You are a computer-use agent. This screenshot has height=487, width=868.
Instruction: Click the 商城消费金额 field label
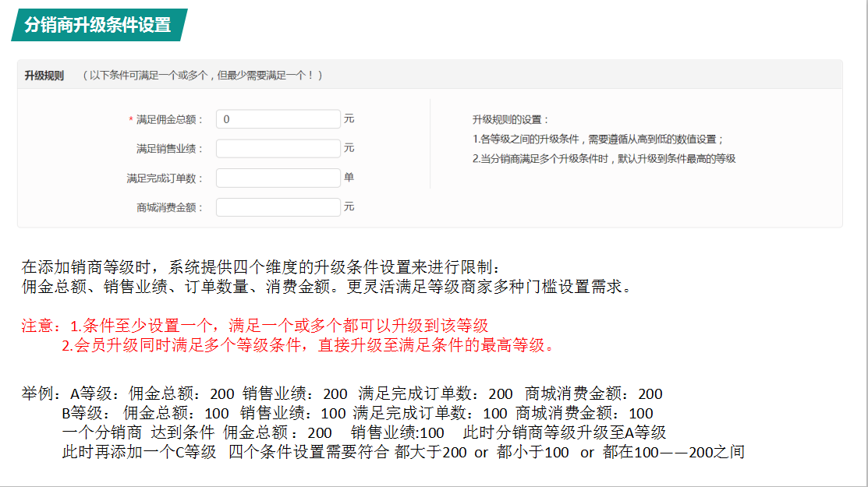click(x=169, y=207)
